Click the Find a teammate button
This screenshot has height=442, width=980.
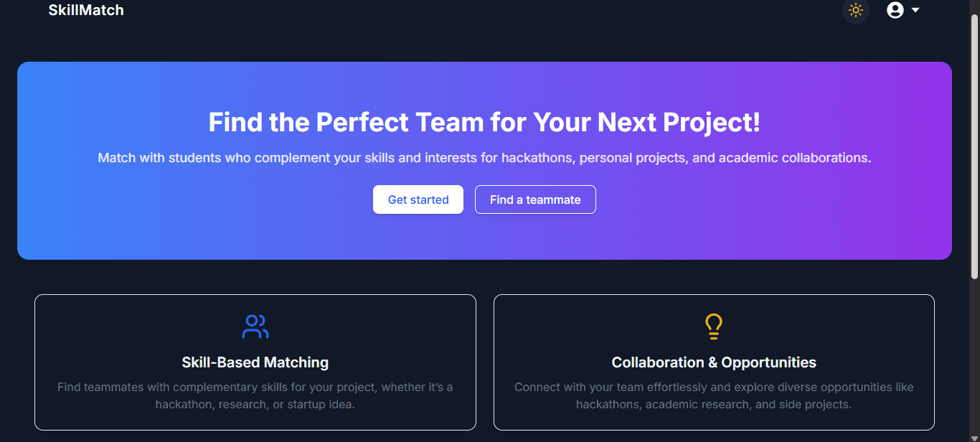click(x=535, y=199)
